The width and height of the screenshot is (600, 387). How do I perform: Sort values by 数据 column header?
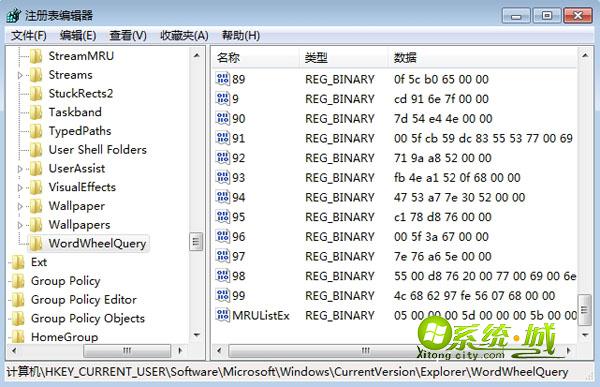tap(483, 58)
